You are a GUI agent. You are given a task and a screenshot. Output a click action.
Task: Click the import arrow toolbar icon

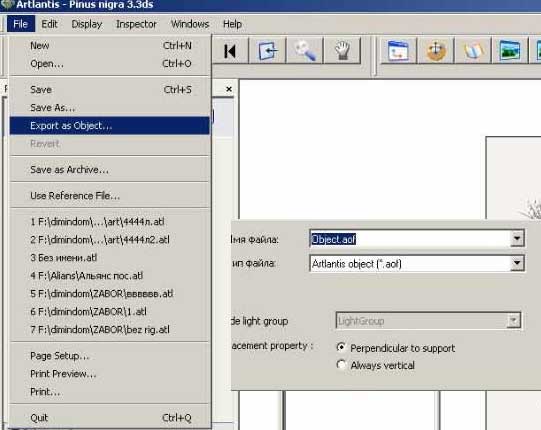(267, 51)
